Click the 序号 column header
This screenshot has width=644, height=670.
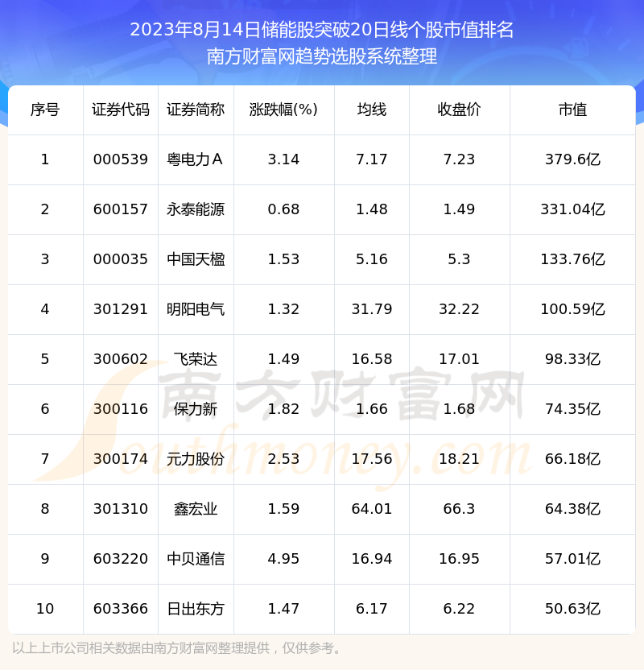[45, 110]
